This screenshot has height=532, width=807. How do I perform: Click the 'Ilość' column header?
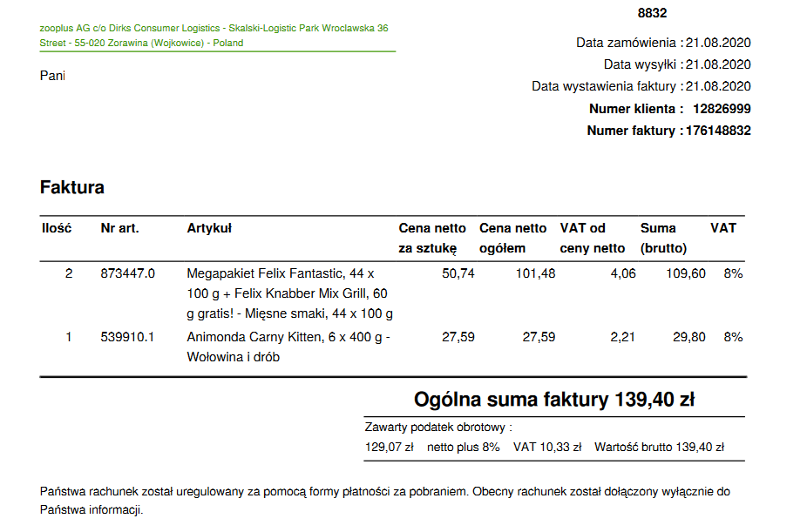(x=57, y=228)
